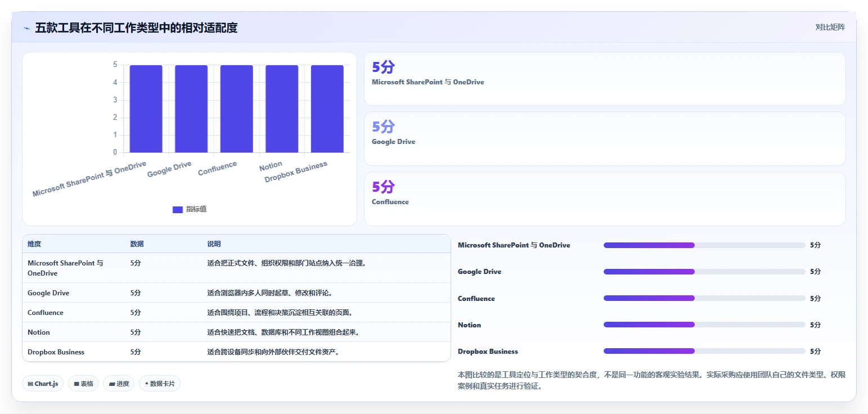Viewport: 868px width, 414px height.
Task: Click the 5分 value at the end of the Confluence progress bar
Action: (815, 298)
